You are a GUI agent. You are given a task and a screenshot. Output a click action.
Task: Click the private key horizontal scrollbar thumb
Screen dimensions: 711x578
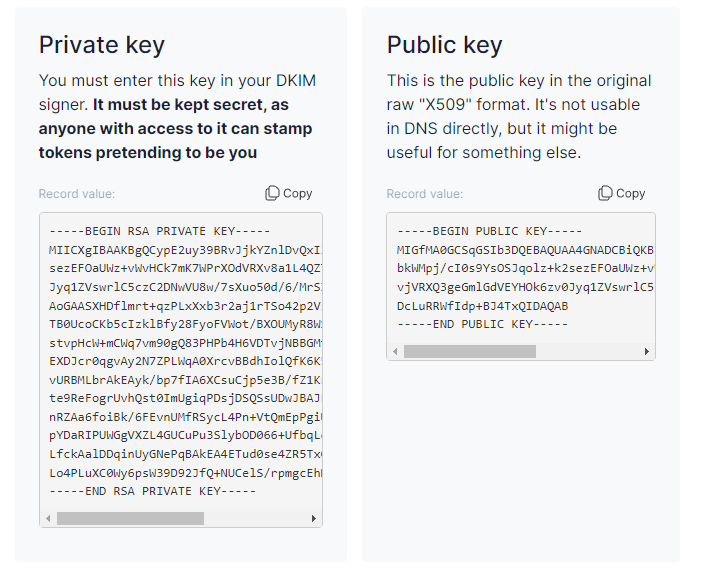coord(130,518)
